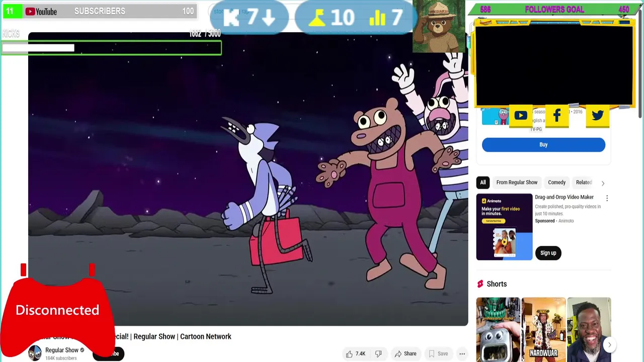
Task: Click the YouTube logo in subscribers overlay
Action: [41, 11]
